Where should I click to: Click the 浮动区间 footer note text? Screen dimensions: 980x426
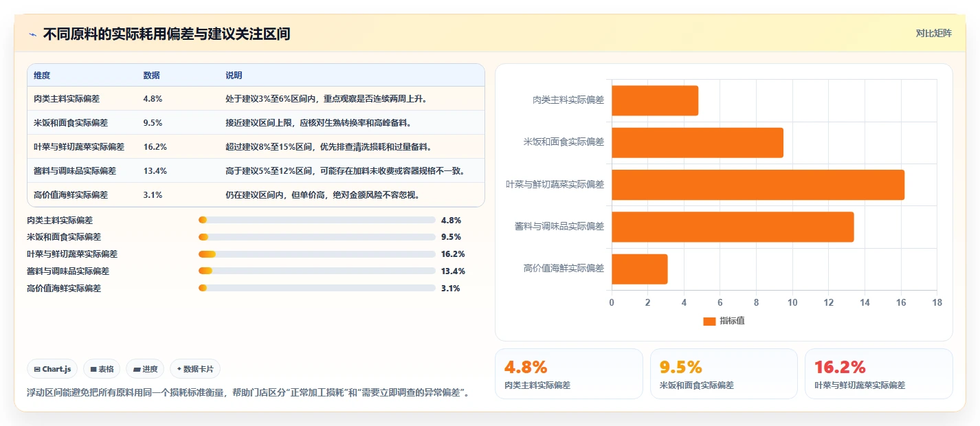tap(248, 393)
